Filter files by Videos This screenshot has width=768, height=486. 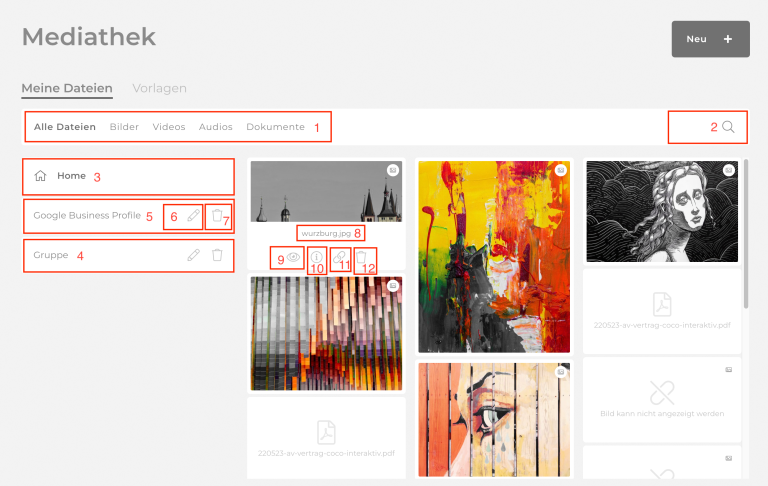[x=168, y=127]
